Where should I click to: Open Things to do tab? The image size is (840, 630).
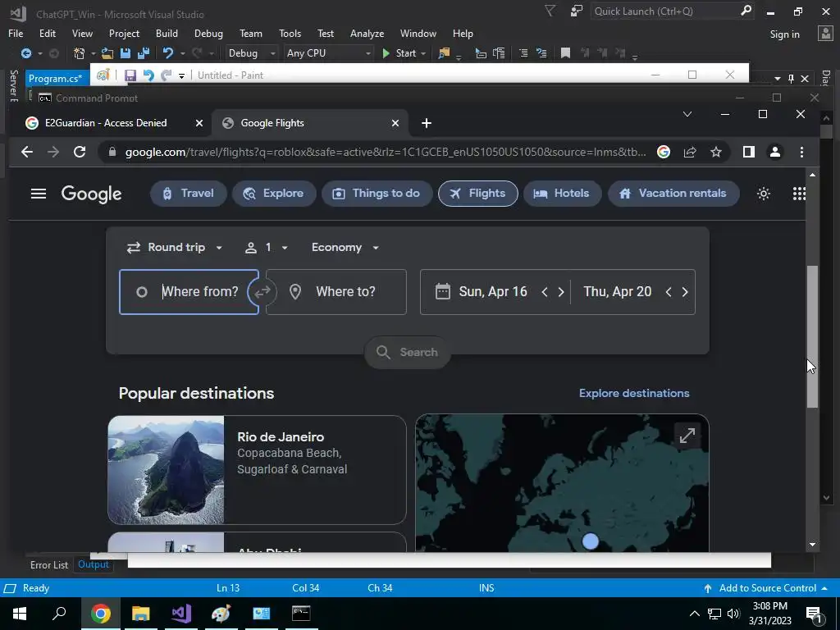[377, 194]
